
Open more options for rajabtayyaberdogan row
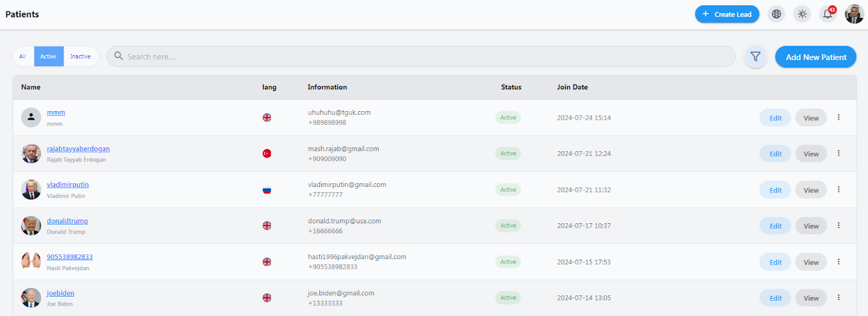click(839, 153)
